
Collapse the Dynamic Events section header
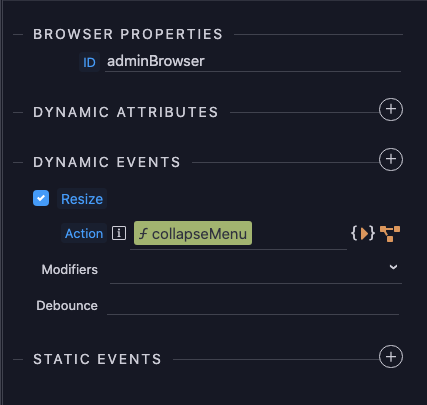point(107,162)
